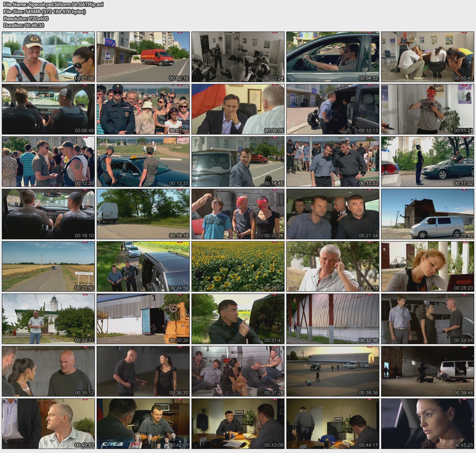The image size is (476, 453).
Task: Click the lighthouse thumbnail at 00:29:31
Action: coord(48,319)
